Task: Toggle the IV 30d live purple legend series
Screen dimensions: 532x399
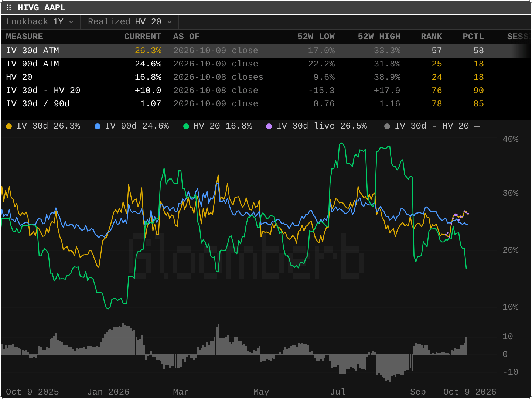Action: click(x=317, y=126)
